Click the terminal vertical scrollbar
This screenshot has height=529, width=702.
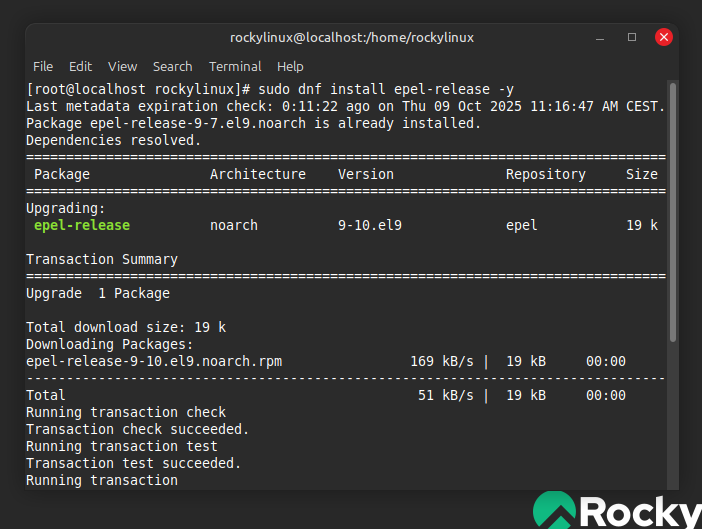point(672,200)
